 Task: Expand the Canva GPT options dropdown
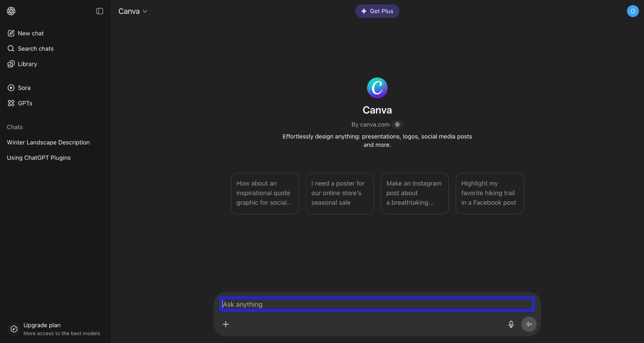point(145,11)
